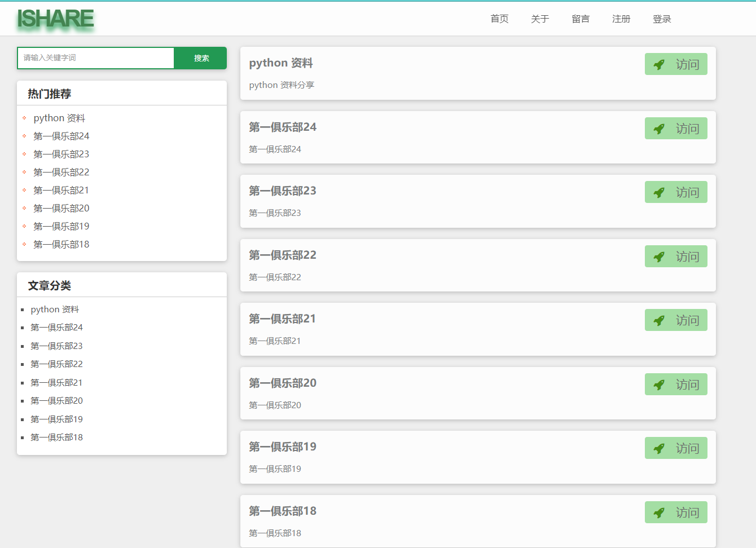Image resolution: width=756 pixels, height=548 pixels.
Task: Select 第一俱乐部23 category under 文章分类
Action: tap(56, 346)
